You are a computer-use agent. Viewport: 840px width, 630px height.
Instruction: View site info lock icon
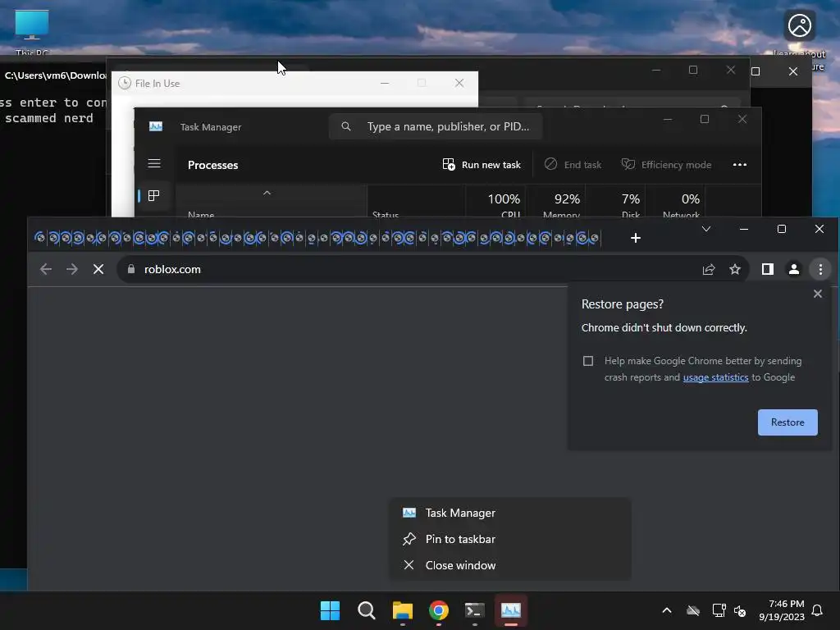[131, 269]
